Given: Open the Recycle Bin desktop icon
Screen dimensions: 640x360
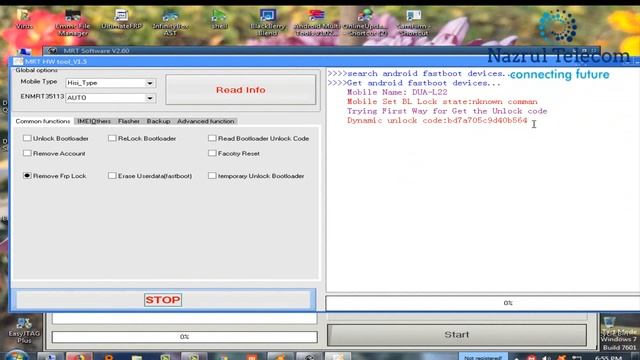Looking at the screenshot, I should 610,322.
